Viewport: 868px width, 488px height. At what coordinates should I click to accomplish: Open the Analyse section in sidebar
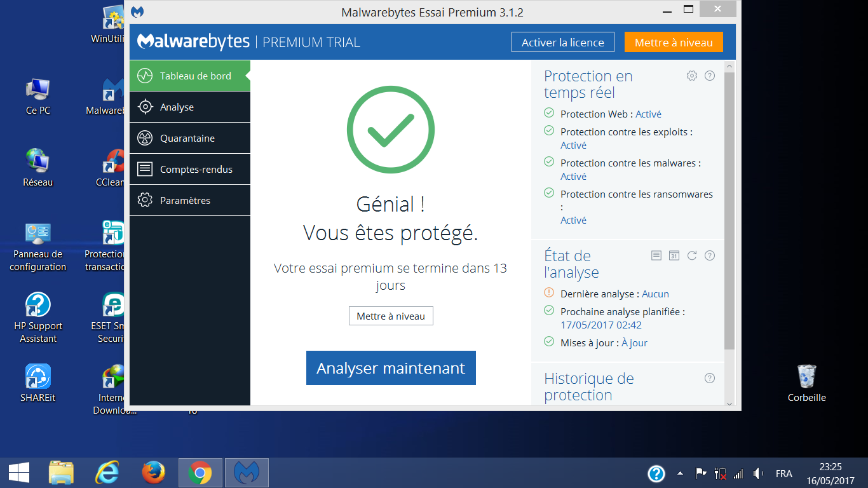pyautogui.click(x=190, y=107)
